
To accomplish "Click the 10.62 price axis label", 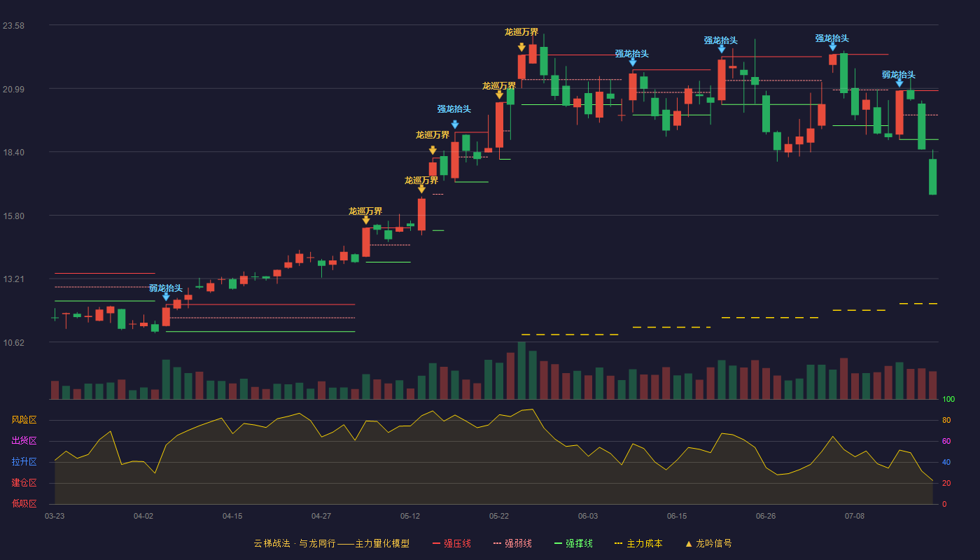I will pos(13,342).
